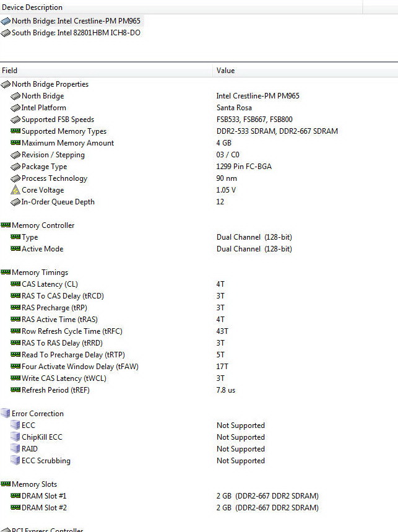Click the Core Voltage warning icon
398x532 pixels.
tap(16, 190)
